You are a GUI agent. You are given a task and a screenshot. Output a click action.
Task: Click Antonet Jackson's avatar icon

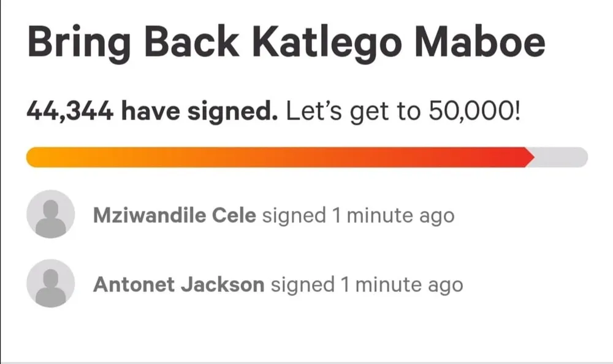pos(51,283)
